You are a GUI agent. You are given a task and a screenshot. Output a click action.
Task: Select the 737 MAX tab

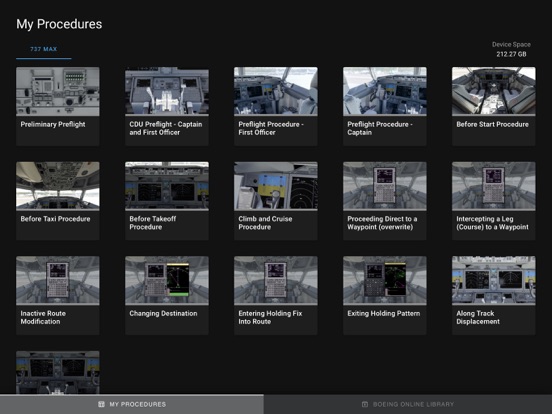[44, 49]
